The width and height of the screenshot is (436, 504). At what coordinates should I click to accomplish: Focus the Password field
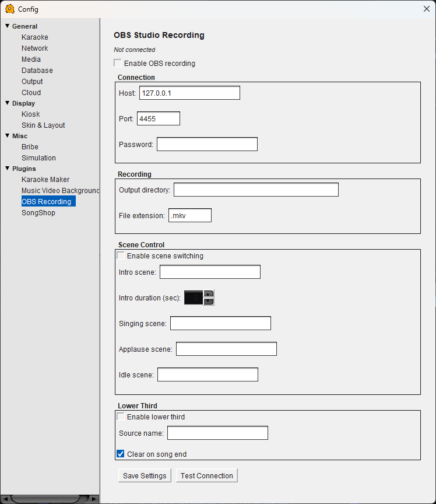tap(207, 144)
